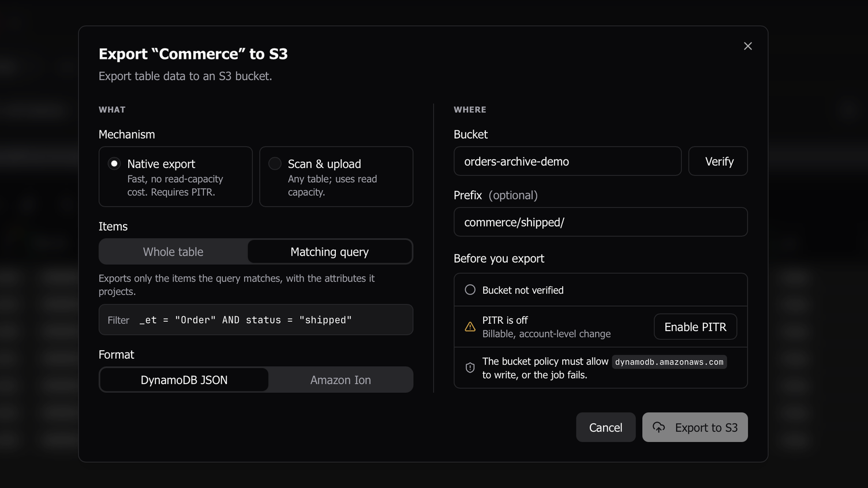
Task: Edit the Prefix field
Action: (x=601, y=222)
